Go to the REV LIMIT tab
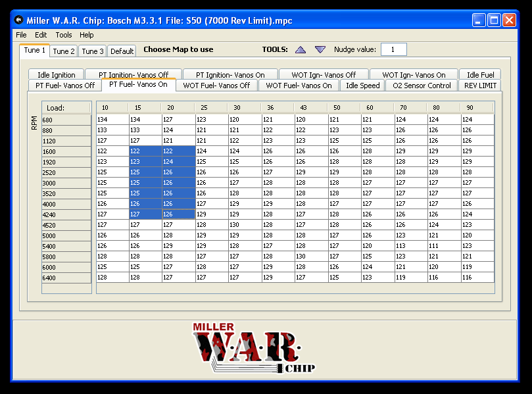Viewport: 532px width, 394px height. pyautogui.click(x=480, y=86)
